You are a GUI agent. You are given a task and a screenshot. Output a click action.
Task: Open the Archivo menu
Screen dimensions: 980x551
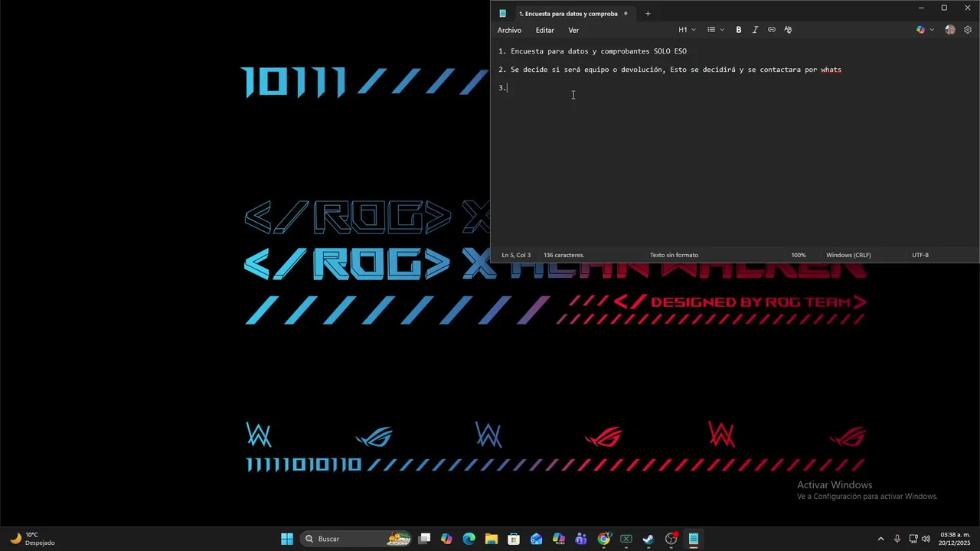coord(509,30)
